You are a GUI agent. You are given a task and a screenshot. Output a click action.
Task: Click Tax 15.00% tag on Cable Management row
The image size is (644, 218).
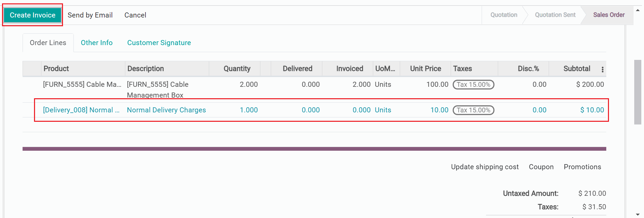(473, 84)
